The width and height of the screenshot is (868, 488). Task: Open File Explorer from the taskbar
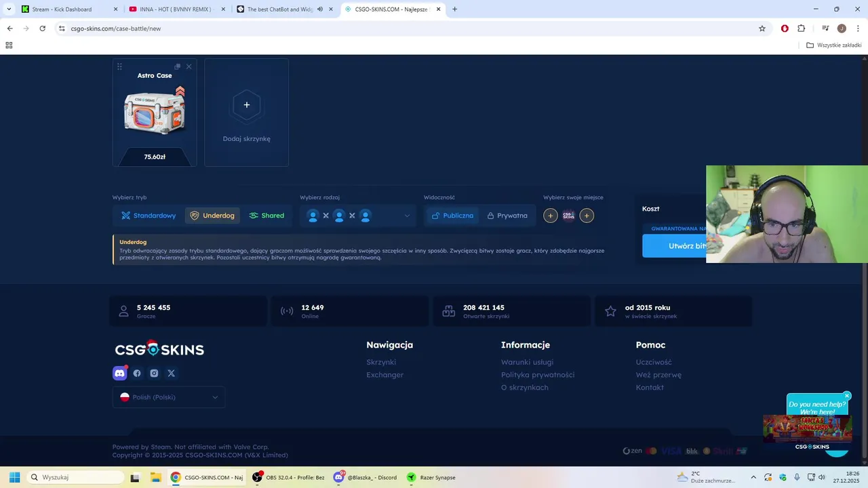pyautogui.click(x=155, y=477)
